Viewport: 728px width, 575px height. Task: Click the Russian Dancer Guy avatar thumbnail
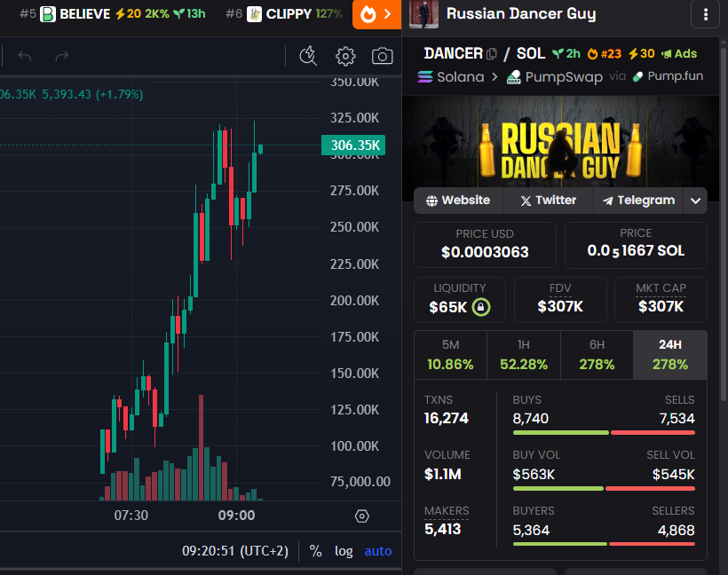click(423, 14)
